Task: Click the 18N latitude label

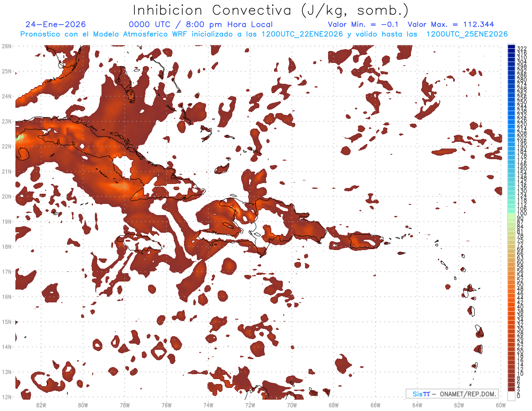Action: pos(7,247)
